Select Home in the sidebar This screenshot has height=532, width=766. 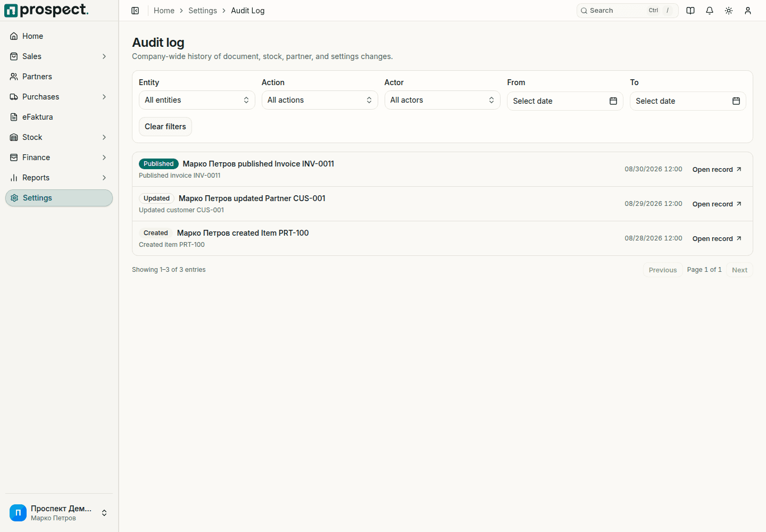59,36
